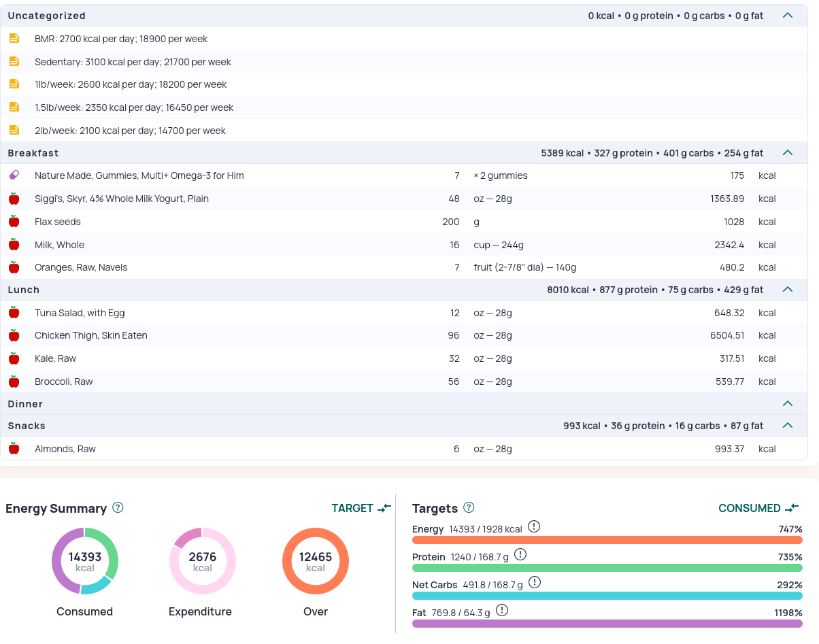Click the note icon beside BMR entry
819x644 pixels.
(14, 39)
